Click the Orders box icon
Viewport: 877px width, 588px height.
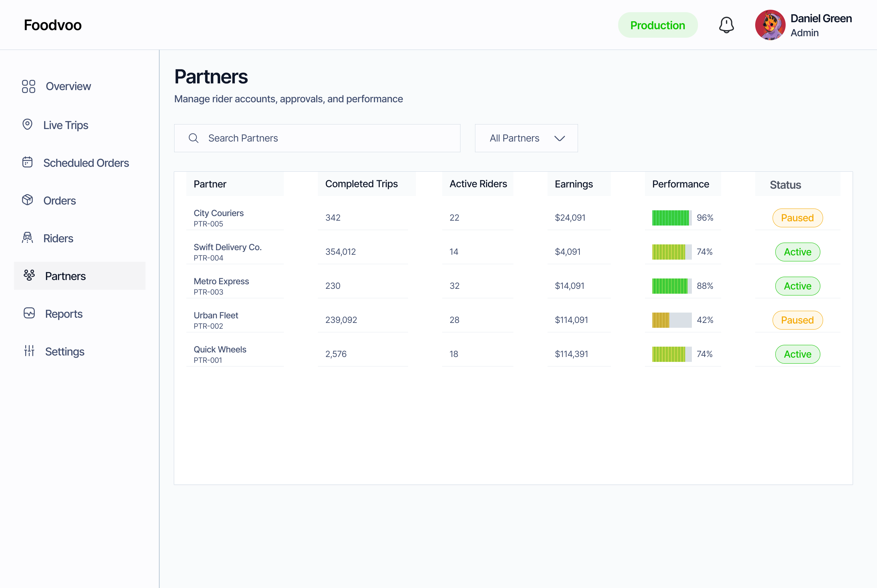click(27, 200)
